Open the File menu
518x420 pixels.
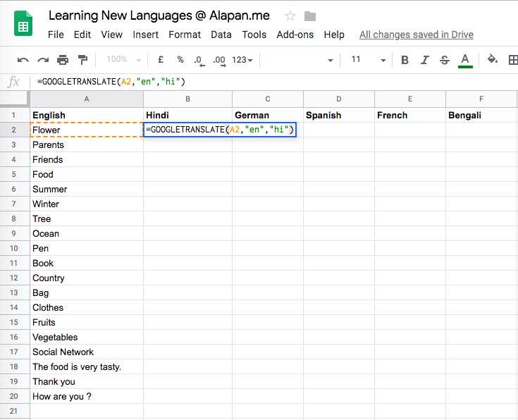56,35
